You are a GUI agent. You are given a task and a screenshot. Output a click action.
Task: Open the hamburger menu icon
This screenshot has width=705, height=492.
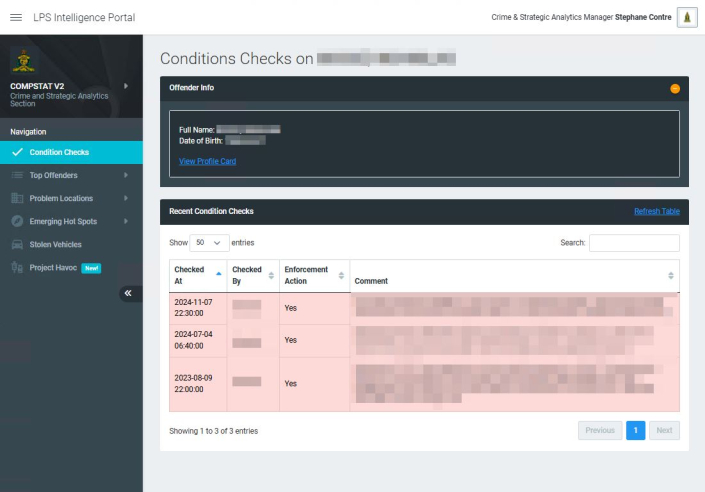pos(15,18)
